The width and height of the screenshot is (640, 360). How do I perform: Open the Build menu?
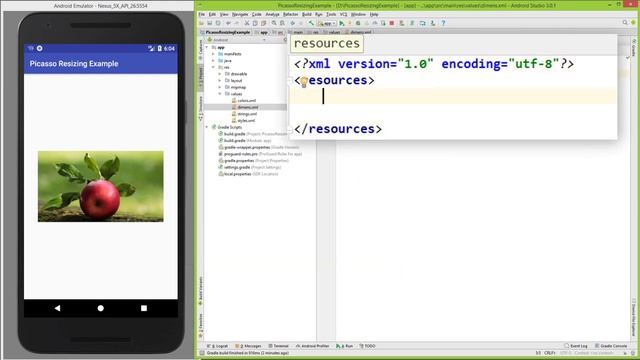307,14
